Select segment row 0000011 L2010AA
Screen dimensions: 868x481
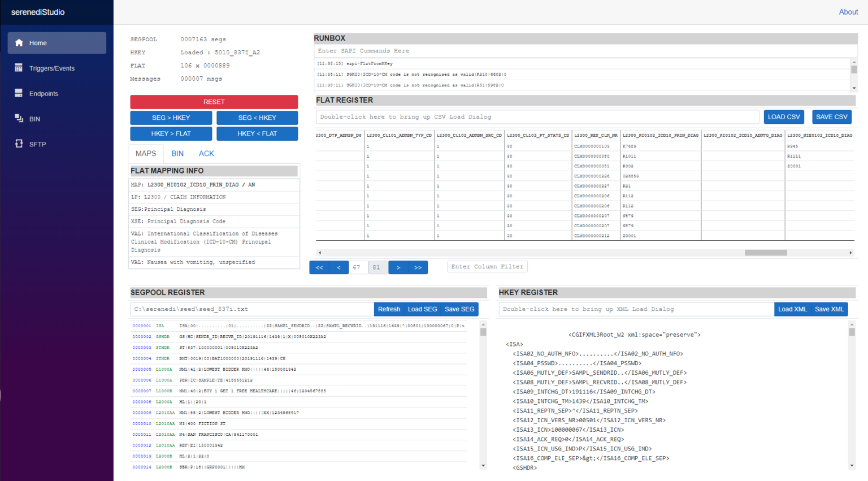(298, 435)
